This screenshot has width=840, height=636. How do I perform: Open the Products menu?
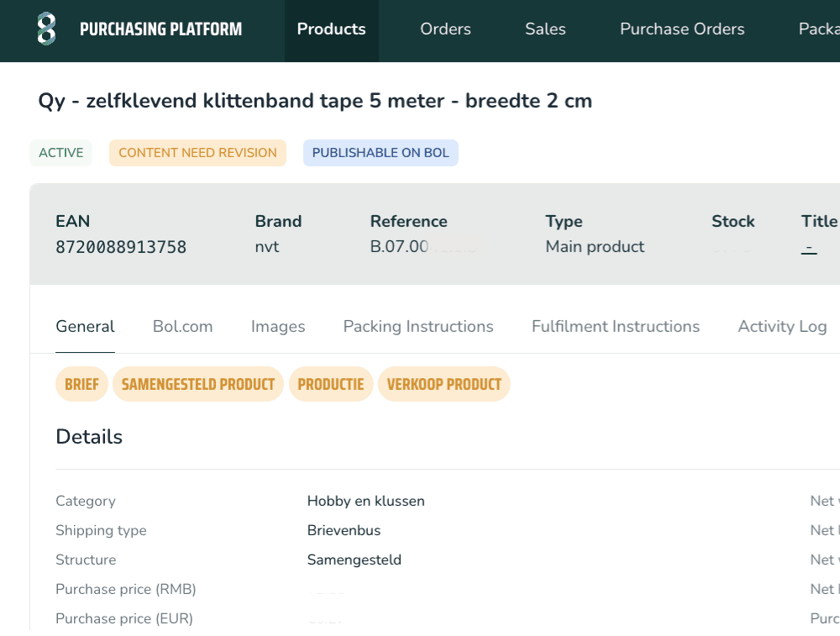coord(331,29)
